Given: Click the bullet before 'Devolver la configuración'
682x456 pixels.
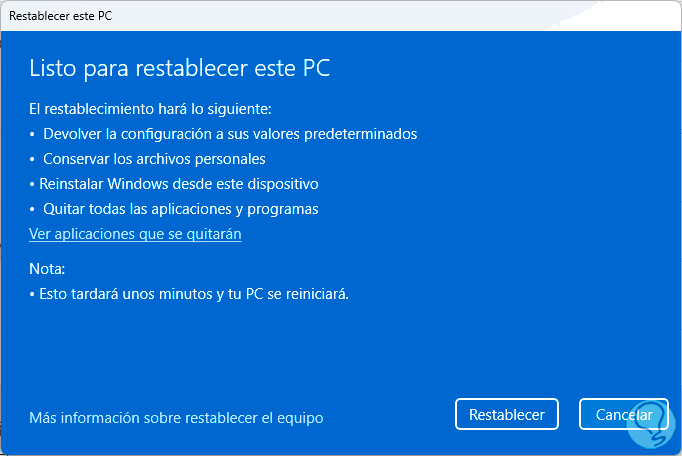Looking at the screenshot, I should pos(32,134).
